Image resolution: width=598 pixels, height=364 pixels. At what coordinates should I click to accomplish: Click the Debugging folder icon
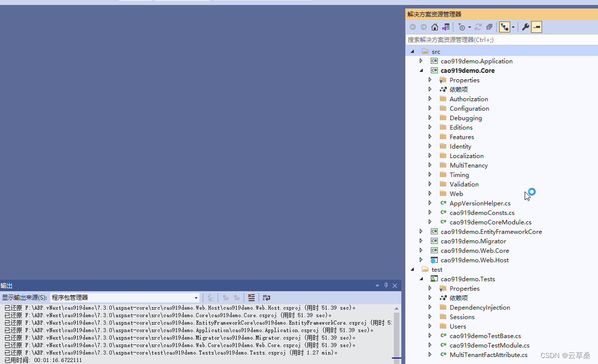(x=443, y=118)
